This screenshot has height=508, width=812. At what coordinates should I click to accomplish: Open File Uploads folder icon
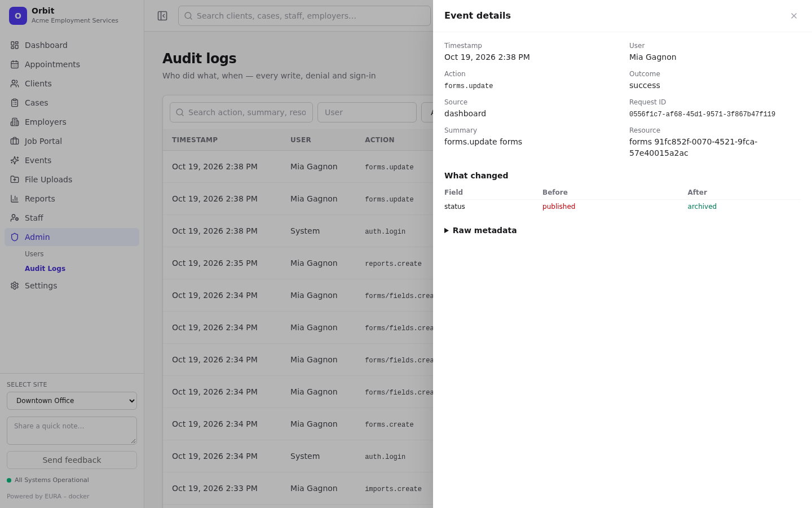click(x=15, y=179)
